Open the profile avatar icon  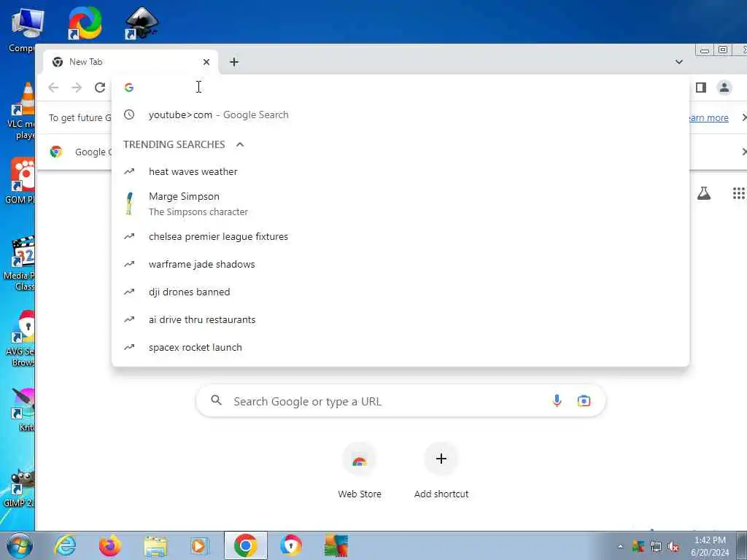[x=724, y=87]
